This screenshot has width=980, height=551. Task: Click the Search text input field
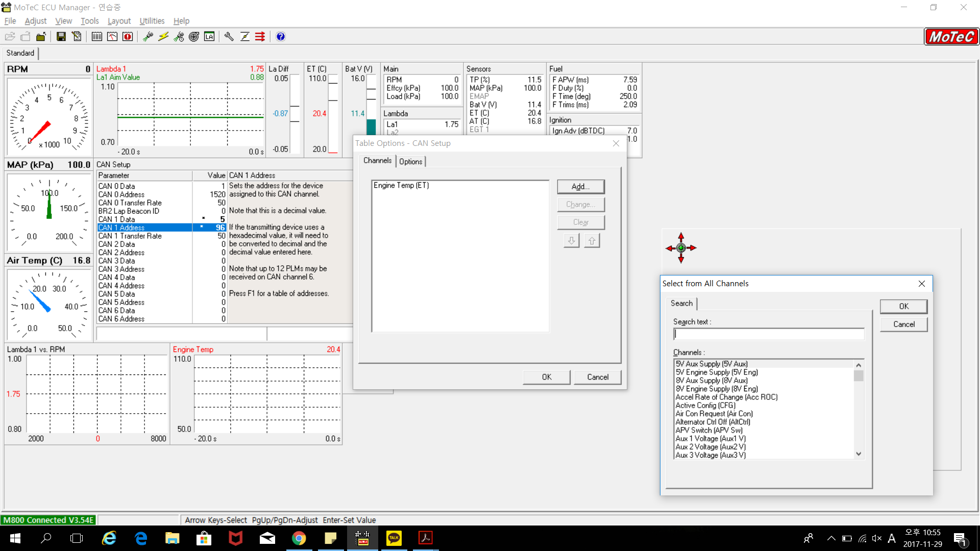coord(769,334)
